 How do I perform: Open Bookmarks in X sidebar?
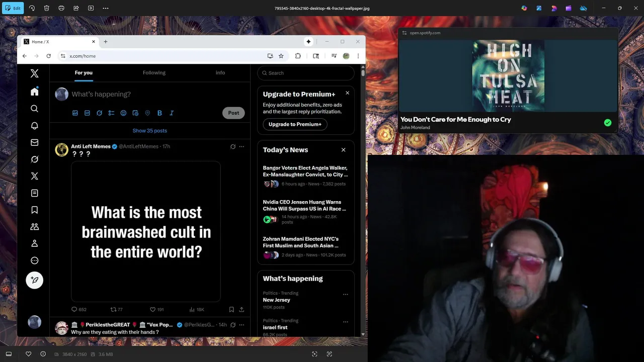point(34,210)
